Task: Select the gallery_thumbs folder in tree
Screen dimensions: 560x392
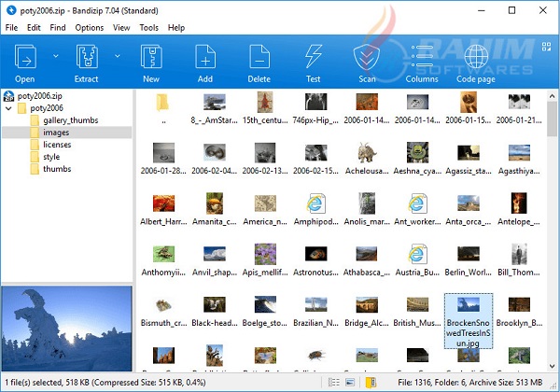Action: (69, 120)
